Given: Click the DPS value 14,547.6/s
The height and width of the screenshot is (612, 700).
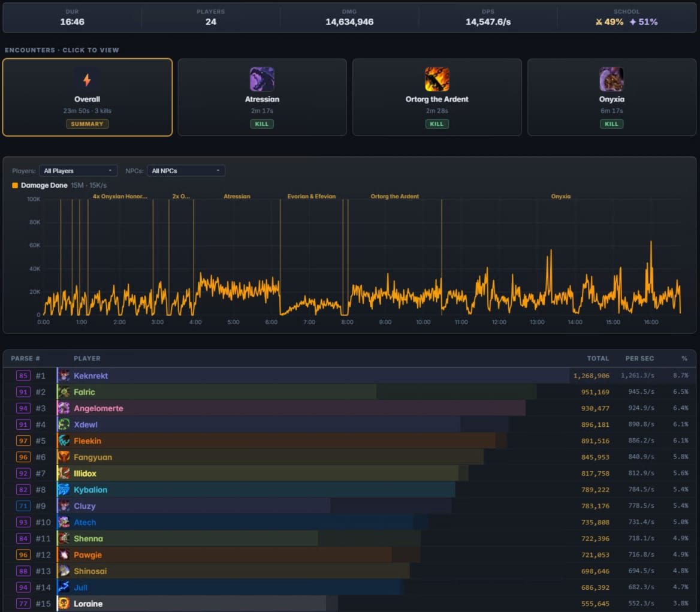Looking at the screenshot, I should tap(488, 22).
